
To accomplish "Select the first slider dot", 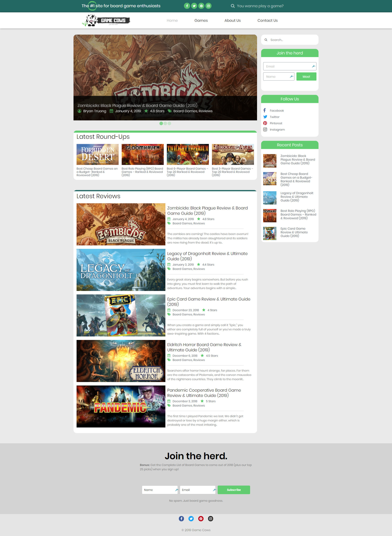I will (161, 123).
